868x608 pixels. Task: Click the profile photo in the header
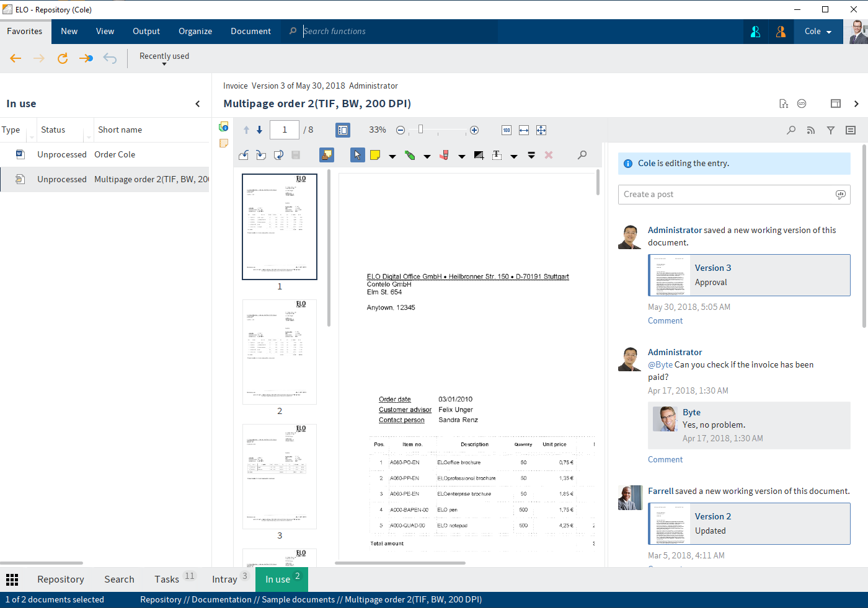coord(856,32)
